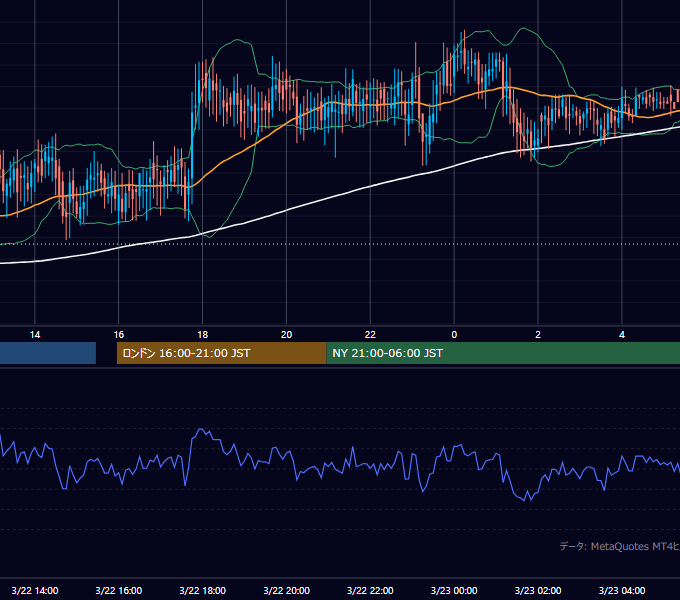Click the 3/23 00:00 time label

click(x=454, y=590)
